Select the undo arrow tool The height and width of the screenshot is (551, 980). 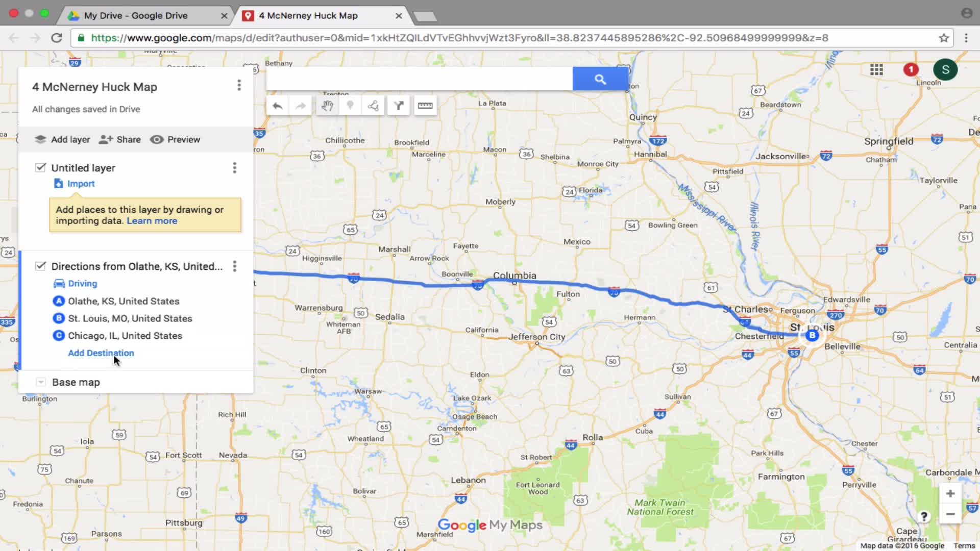click(x=277, y=106)
